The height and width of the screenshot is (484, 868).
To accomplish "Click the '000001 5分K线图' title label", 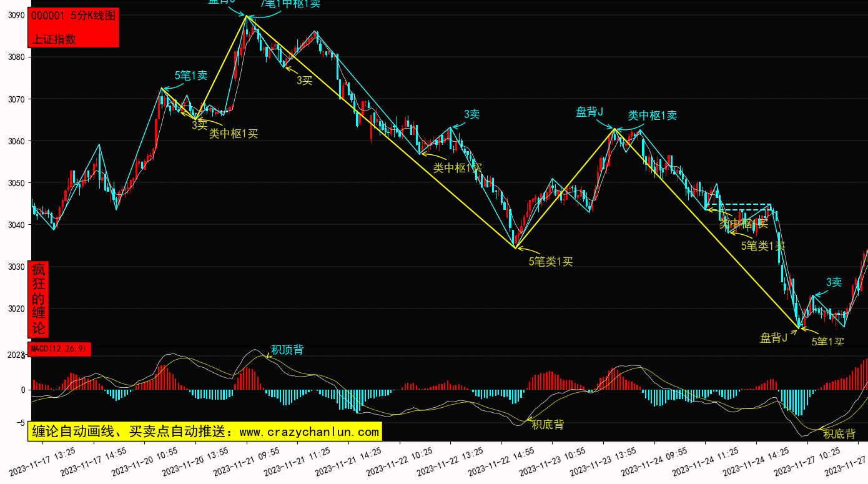I will (x=74, y=16).
